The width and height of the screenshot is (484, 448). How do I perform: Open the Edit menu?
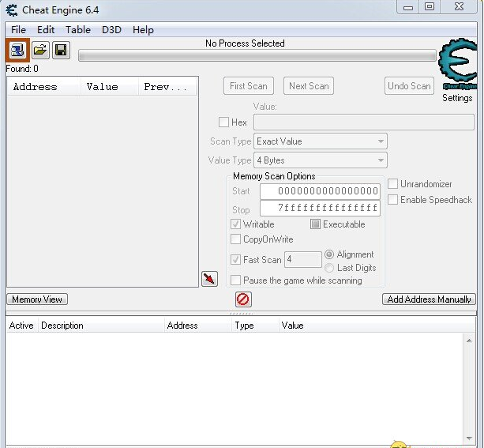pos(46,30)
